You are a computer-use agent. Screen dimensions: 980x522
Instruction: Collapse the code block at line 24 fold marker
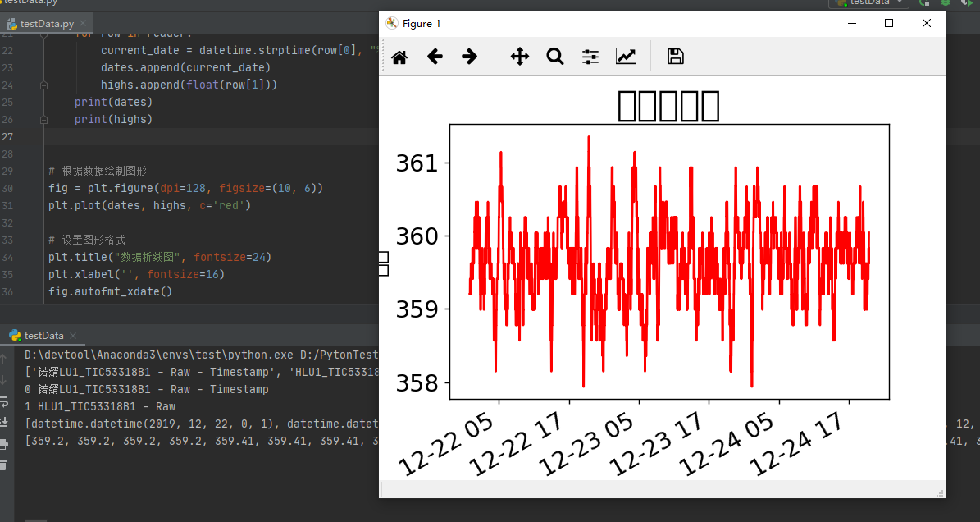point(43,85)
